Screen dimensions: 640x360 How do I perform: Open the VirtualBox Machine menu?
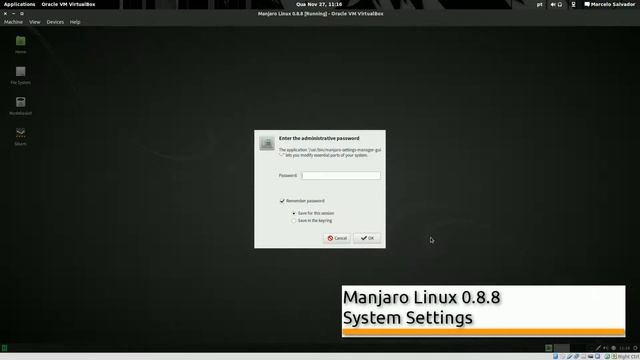pyautogui.click(x=13, y=22)
